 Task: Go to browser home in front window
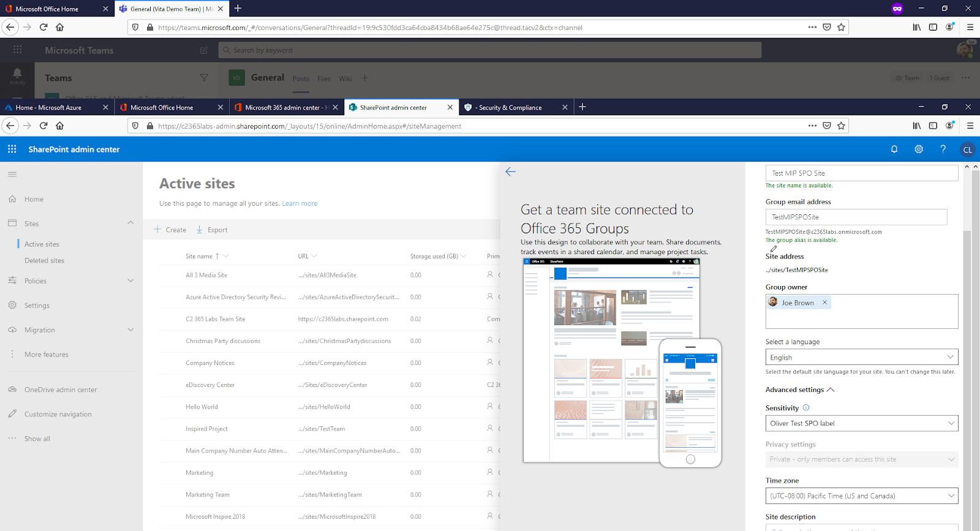click(x=59, y=126)
